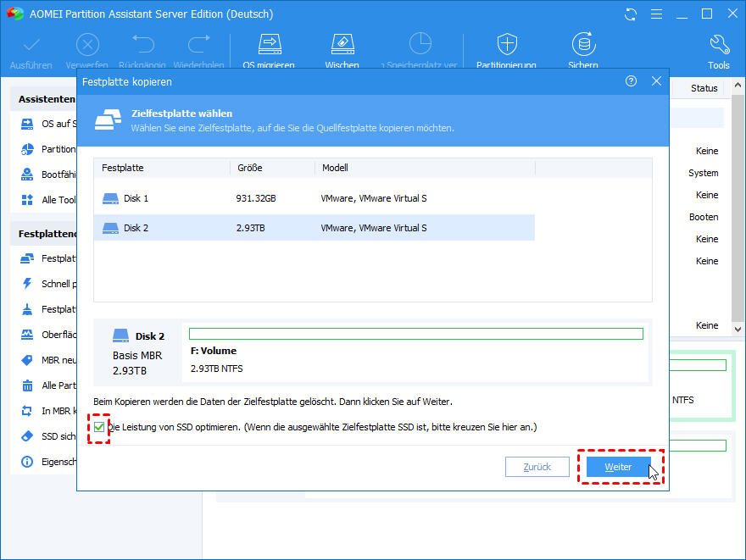Click the Alle Tools sidebar icon
The width and height of the screenshot is (746, 560).
(x=27, y=200)
